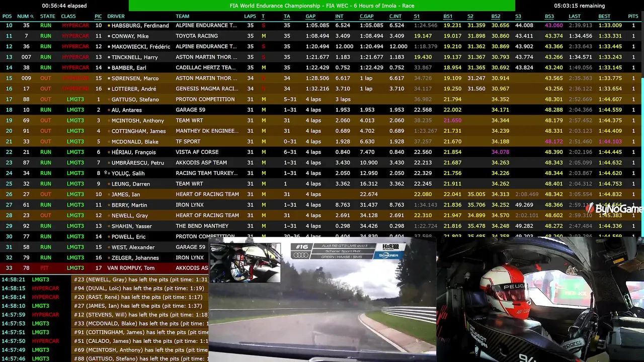Click the LAPS column header
644x362 pixels.
pyautogui.click(x=250, y=17)
